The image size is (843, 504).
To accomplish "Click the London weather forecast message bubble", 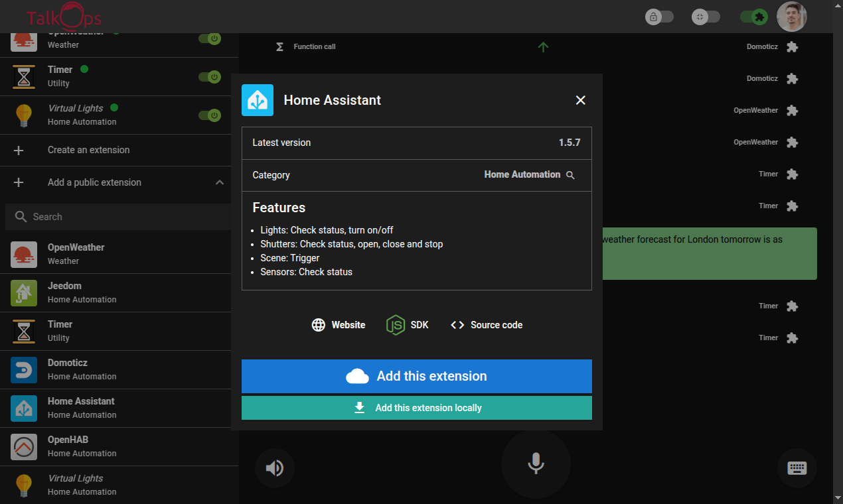I will (710, 253).
